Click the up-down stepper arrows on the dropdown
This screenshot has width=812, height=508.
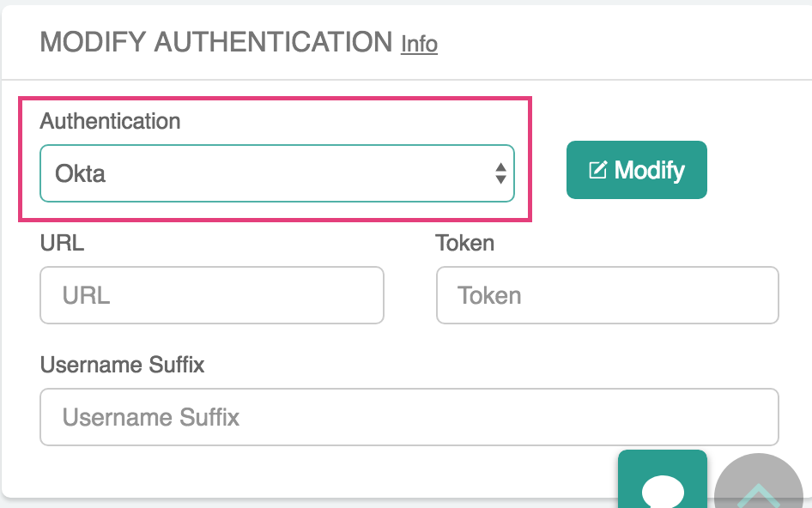[500, 172]
